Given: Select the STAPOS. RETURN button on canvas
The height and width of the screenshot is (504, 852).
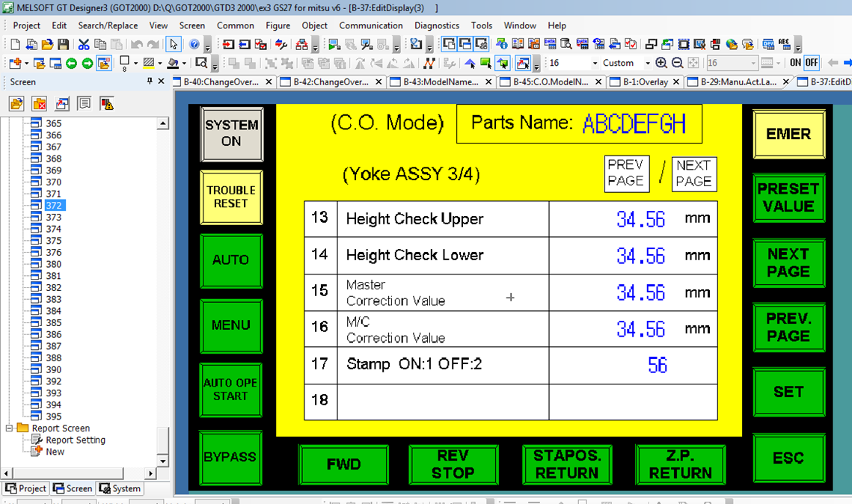Looking at the screenshot, I should (x=567, y=464).
